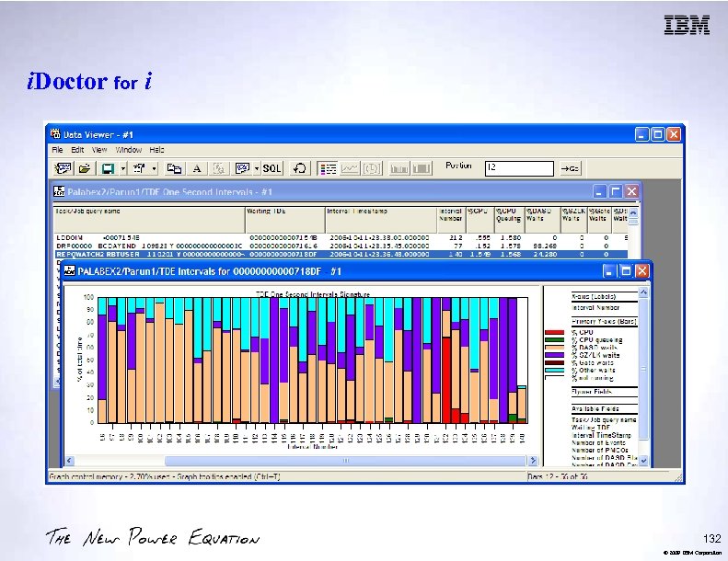This screenshot has height=561, width=728.
Task: Click the Primary Y-axis (Bars) heading
Action: [604, 321]
